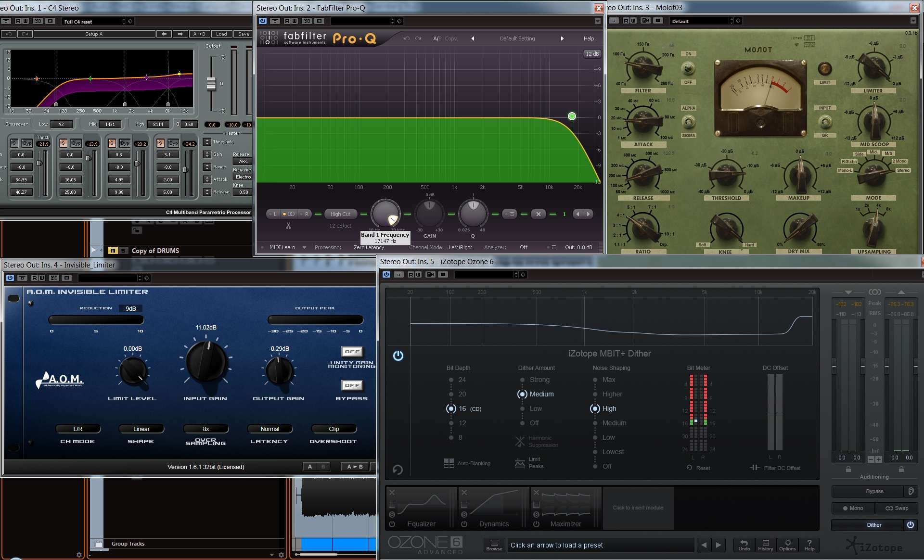
Task: Open the Pro-Q Help menu
Action: pyautogui.click(x=589, y=38)
